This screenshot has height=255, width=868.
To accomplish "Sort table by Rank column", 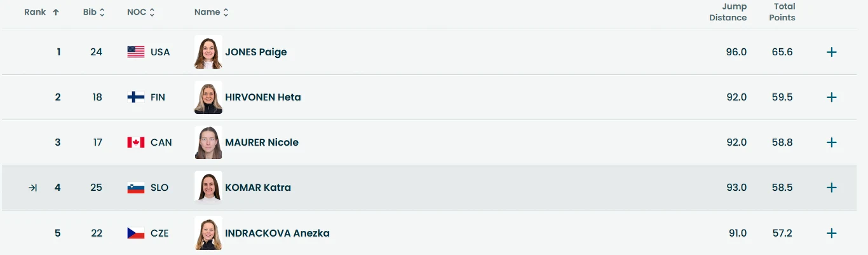I will pyautogui.click(x=42, y=12).
